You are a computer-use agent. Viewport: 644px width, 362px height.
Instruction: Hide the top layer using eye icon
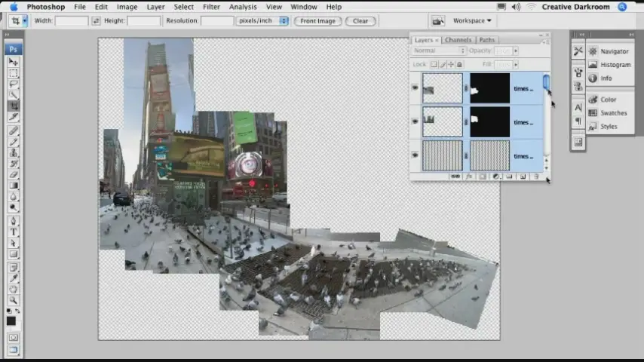click(415, 88)
